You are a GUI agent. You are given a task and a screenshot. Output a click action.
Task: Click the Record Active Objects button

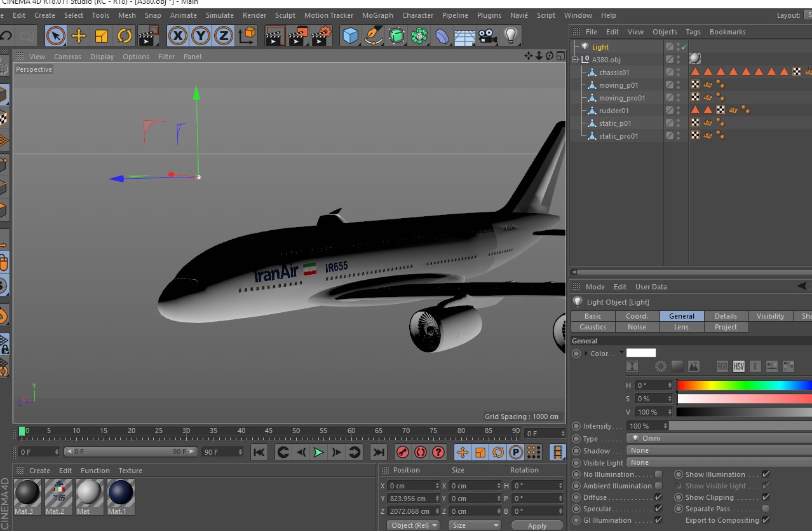pos(402,452)
